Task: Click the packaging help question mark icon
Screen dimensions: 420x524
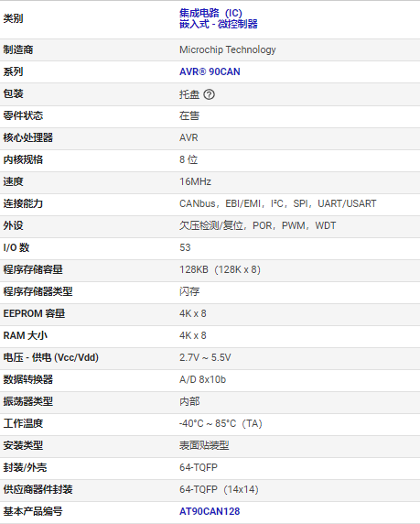Action: (209, 94)
